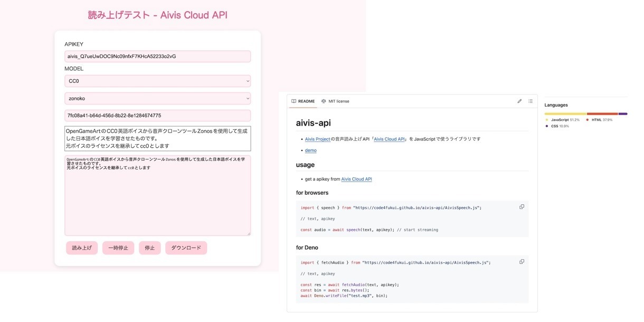
Task: Click the 停止 button
Action: (x=150, y=248)
